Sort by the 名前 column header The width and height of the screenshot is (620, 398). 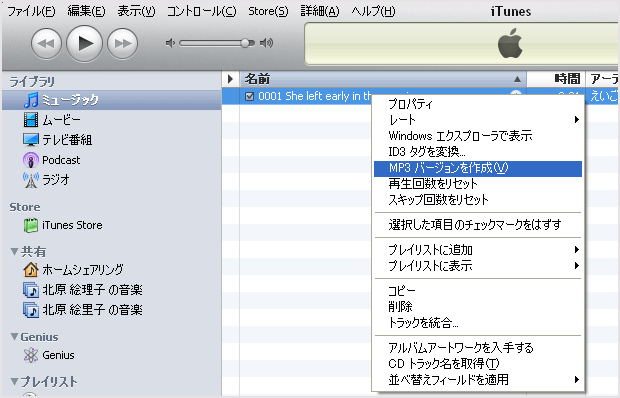tap(383, 79)
